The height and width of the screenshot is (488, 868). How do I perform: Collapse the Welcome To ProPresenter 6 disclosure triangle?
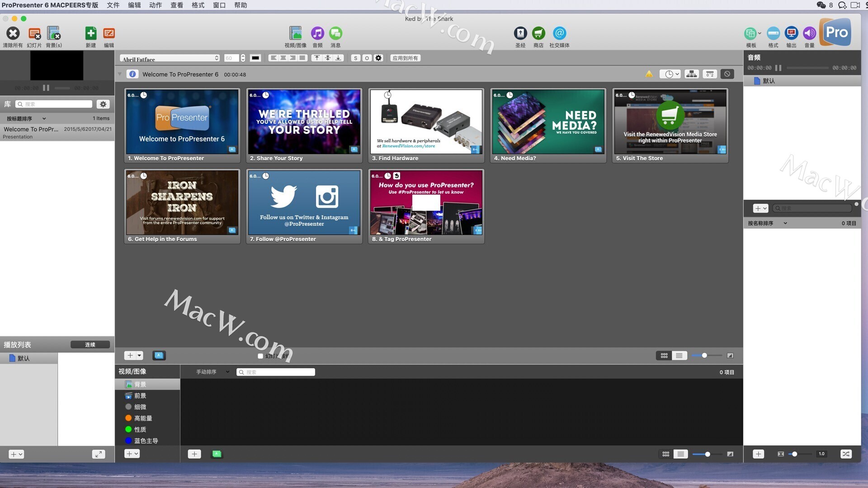click(120, 74)
